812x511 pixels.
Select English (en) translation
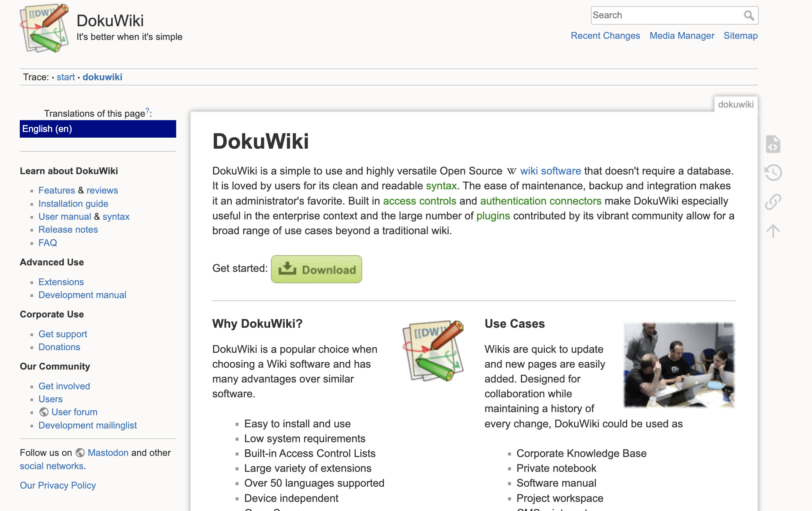(x=98, y=129)
